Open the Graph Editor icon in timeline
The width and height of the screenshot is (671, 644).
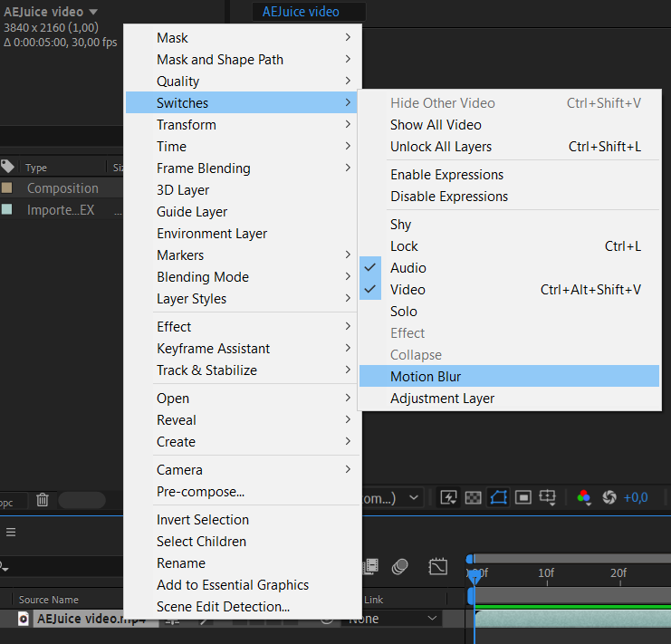tap(438, 567)
